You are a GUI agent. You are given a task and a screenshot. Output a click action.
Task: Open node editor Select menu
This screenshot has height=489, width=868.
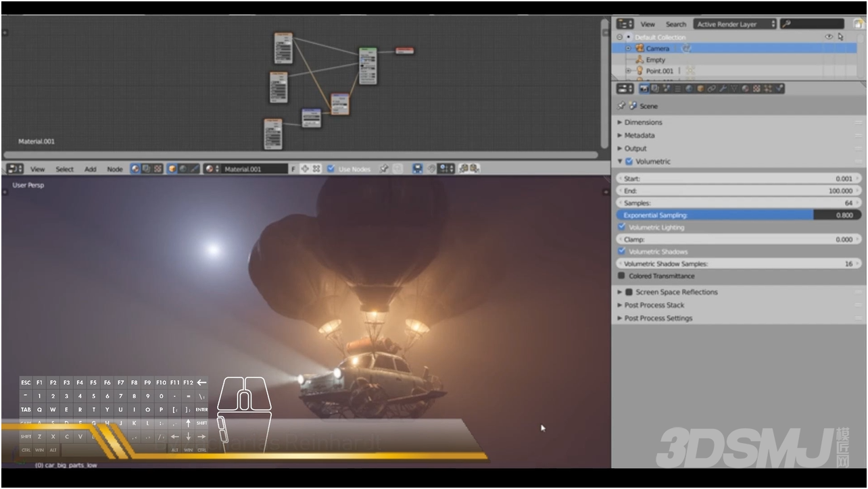pos(64,170)
